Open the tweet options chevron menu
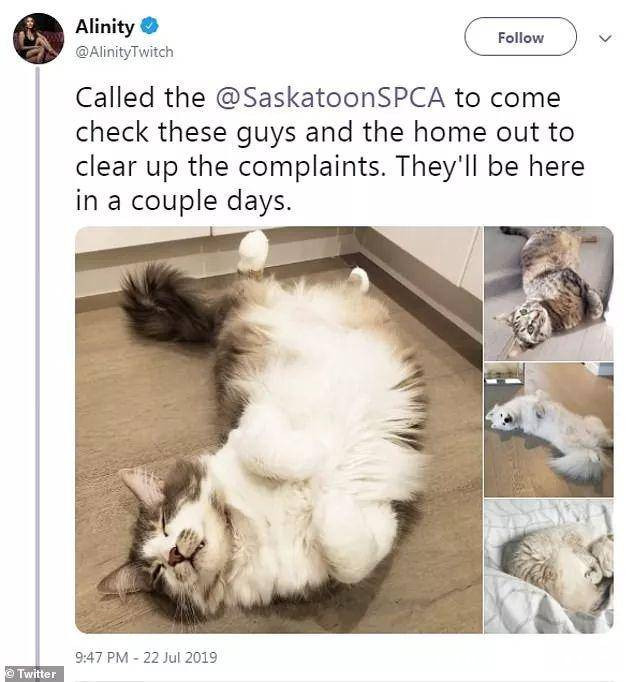634x682 pixels. 605,38
